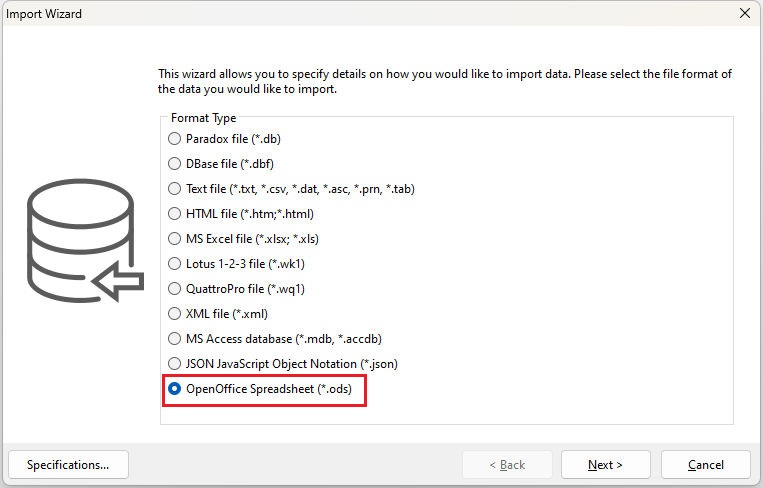This screenshot has width=763, height=488.
Task: Click the disabled < Back button
Action: click(507, 465)
